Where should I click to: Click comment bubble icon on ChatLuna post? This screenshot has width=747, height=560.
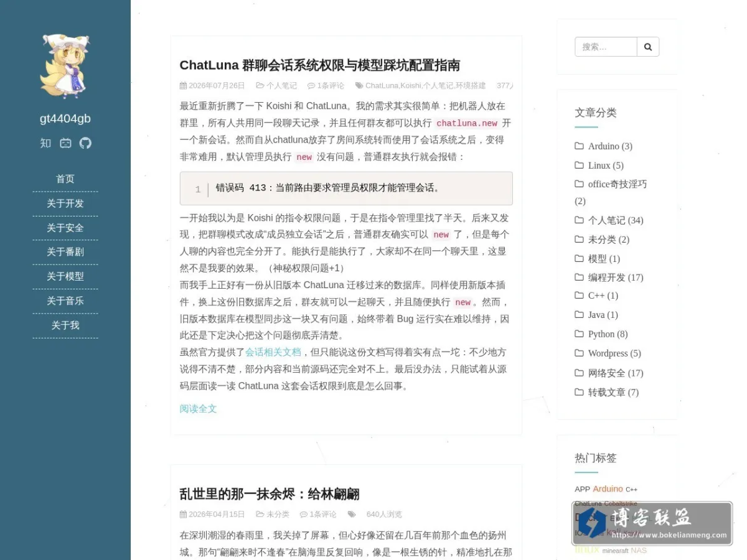pyautogui.click(x=311, y=86)
